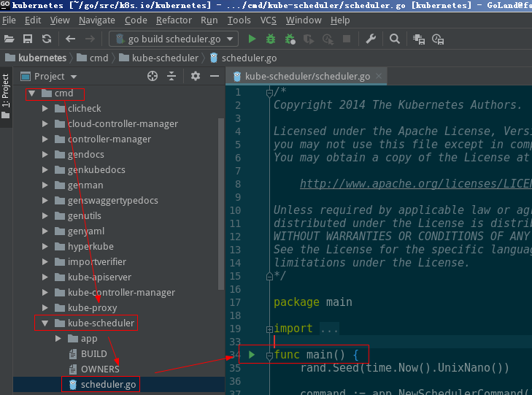Collapse all in Project panel
This screenshot has width=532, height=395.
click(x=171, y=76)
